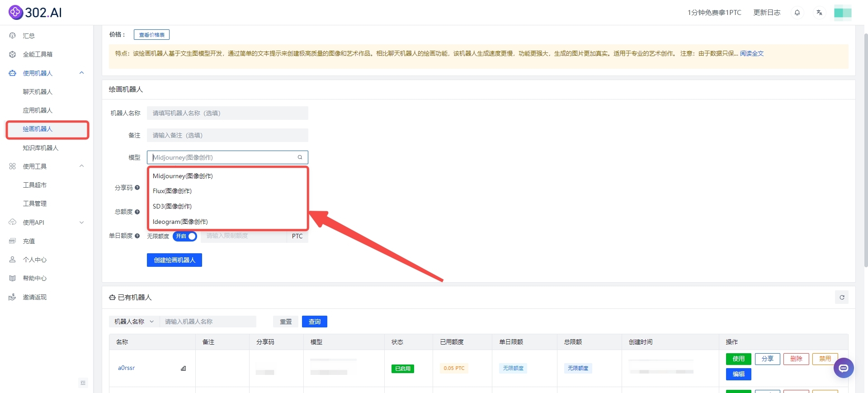
Task: Click the blue 编辑 button for a0rssr
Action: point(739,374)
